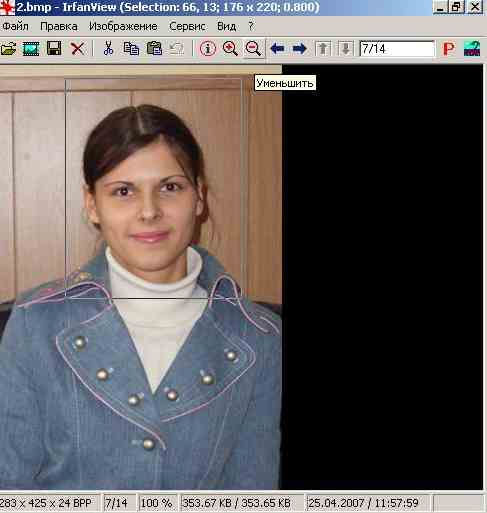487x513 pixels.
Task: Save the image with floppy disk icon
Action: [x=54, y=49]
